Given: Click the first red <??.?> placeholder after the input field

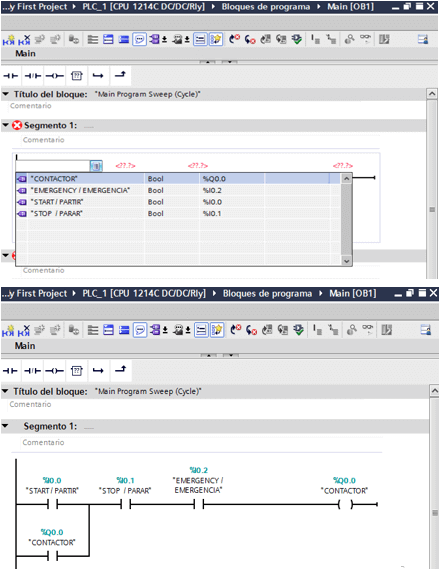Looking at the screenshot, I should [x=126, y=166].
